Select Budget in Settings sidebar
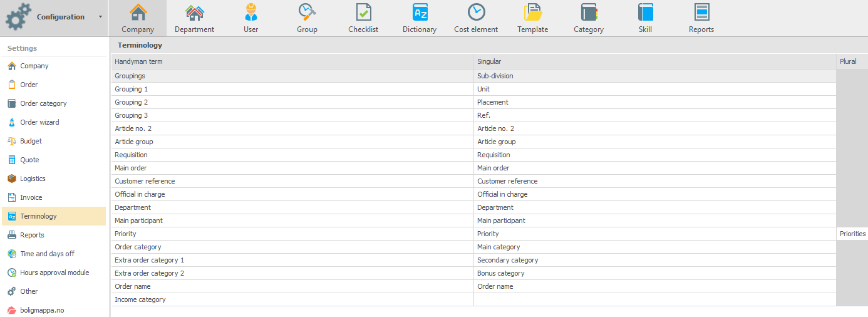 [54, 141]
